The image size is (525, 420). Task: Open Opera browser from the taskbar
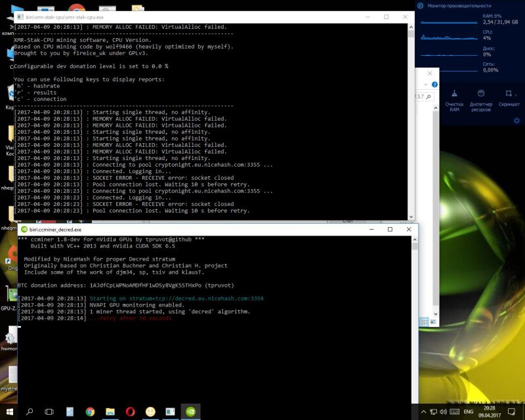coord(130,411)
